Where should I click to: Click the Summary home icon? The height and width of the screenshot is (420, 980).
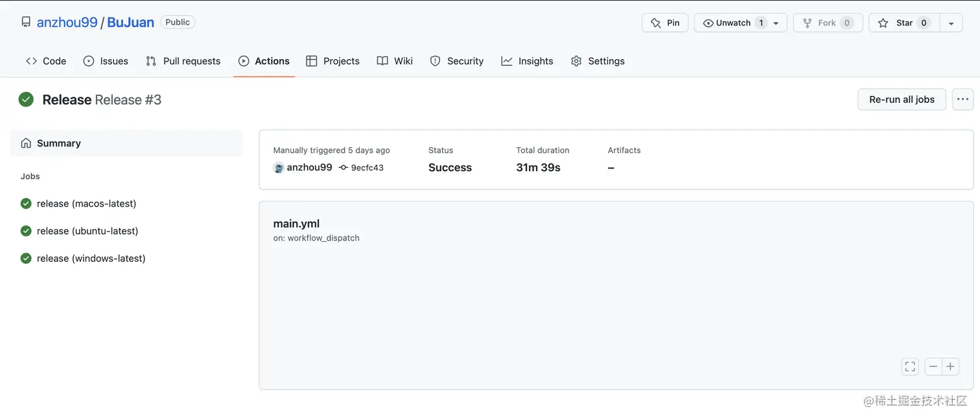pyautogui.click(x=26, y=143)
